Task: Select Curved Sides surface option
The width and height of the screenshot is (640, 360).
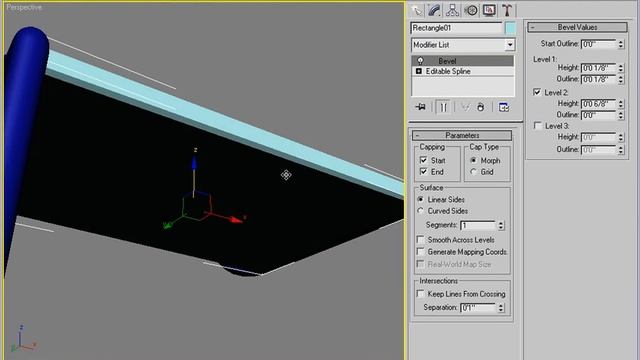Action: coord(420,211)
